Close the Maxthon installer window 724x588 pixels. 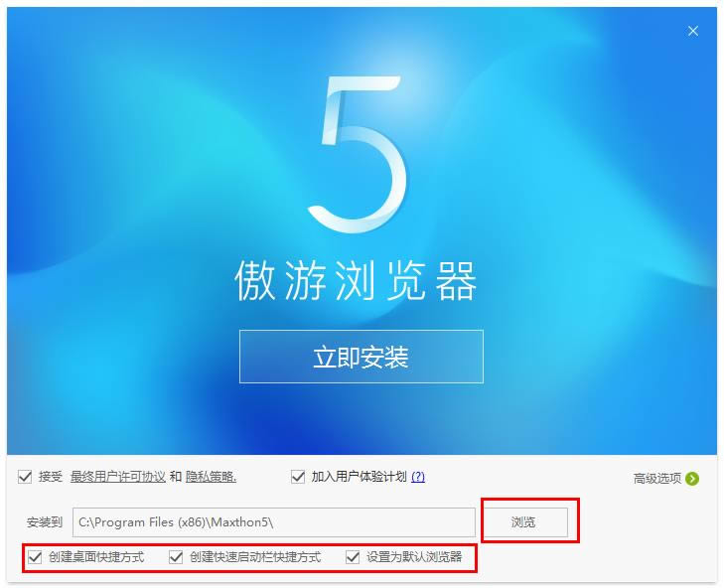(692, 31)
